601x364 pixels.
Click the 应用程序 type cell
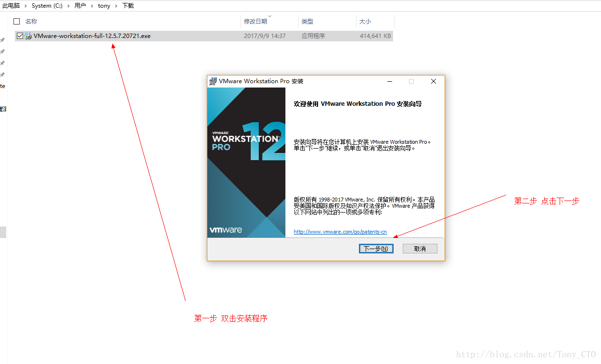coord(313,36)
